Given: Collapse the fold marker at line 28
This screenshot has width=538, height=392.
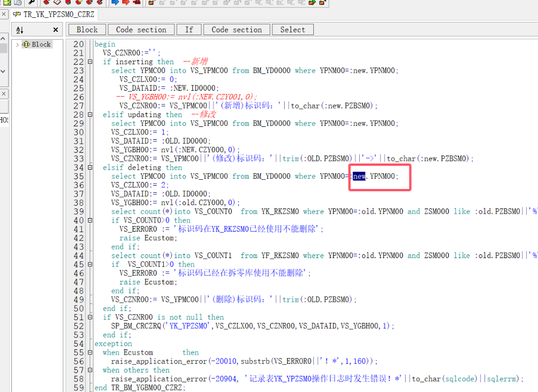Looking at the screenshot, I should click(90, 115).
